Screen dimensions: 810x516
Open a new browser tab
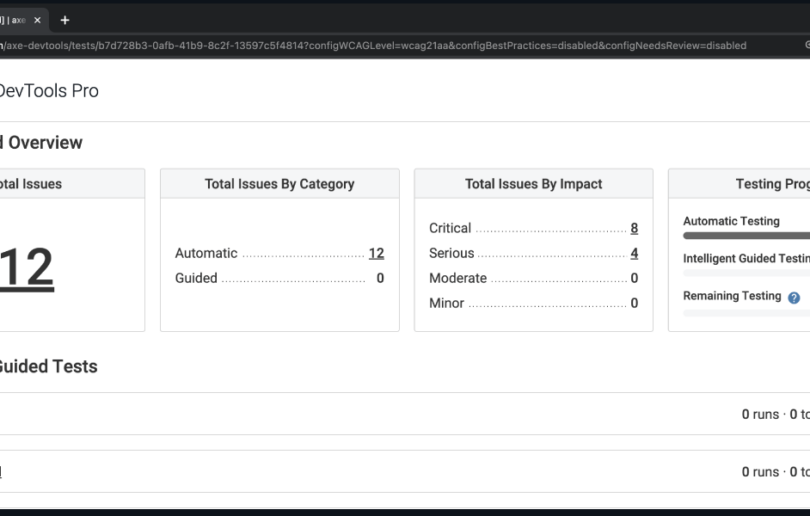[x=65, y=20]
